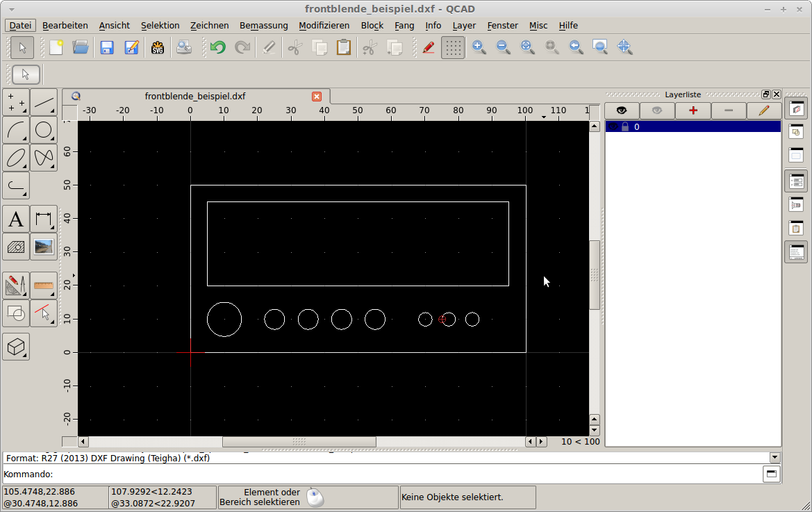Open the Datei menu

pyautogui.click(x=20, y=26)
